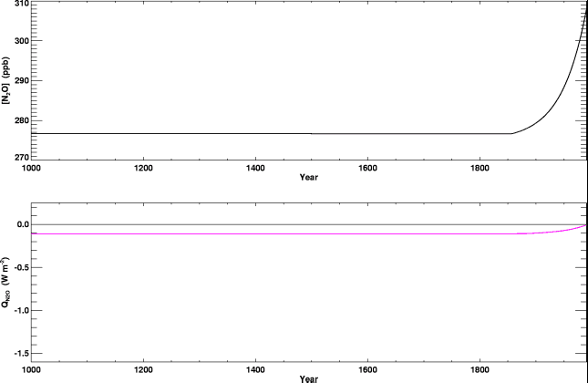Click the magenta forcing curve in bottom plot

point(273,234)
